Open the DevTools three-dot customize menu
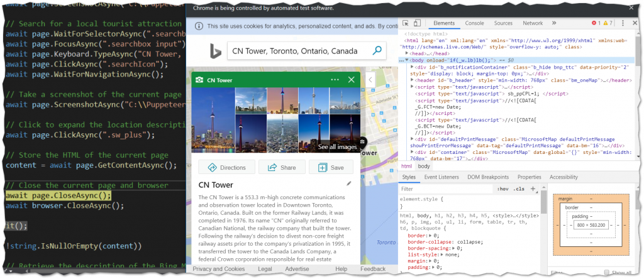 pyautogui.click(x=623, y=23)
